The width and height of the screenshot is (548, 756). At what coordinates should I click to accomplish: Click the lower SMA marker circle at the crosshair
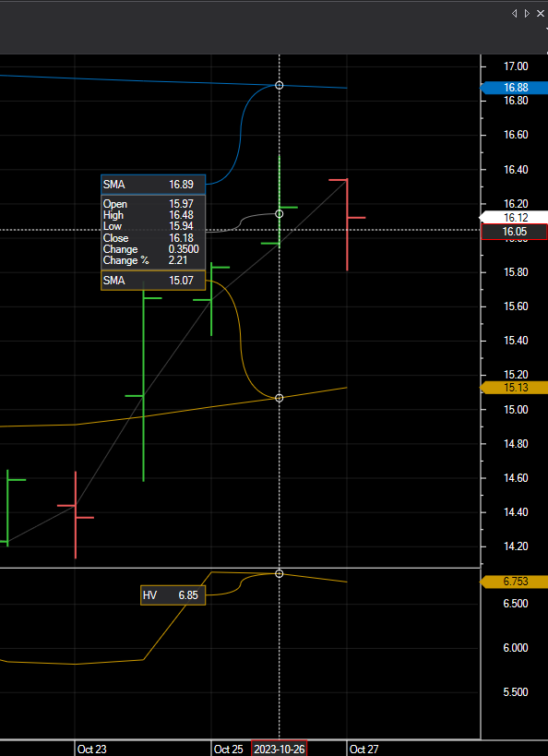[279, 398]
